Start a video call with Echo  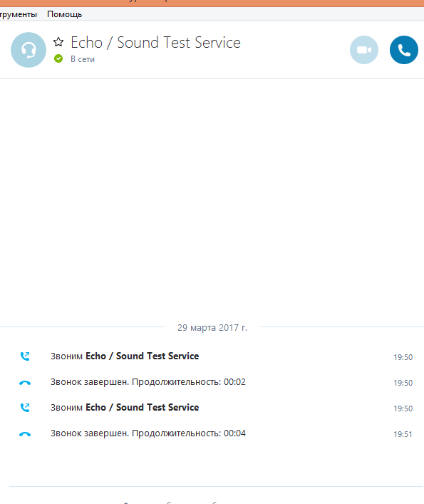364,50
